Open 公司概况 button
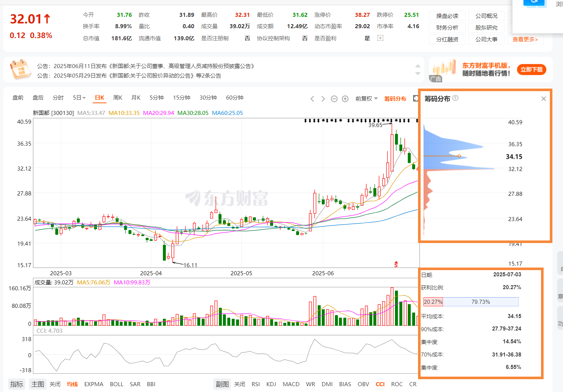The height and width of the screenshot is (392, 563). [486, 16]
